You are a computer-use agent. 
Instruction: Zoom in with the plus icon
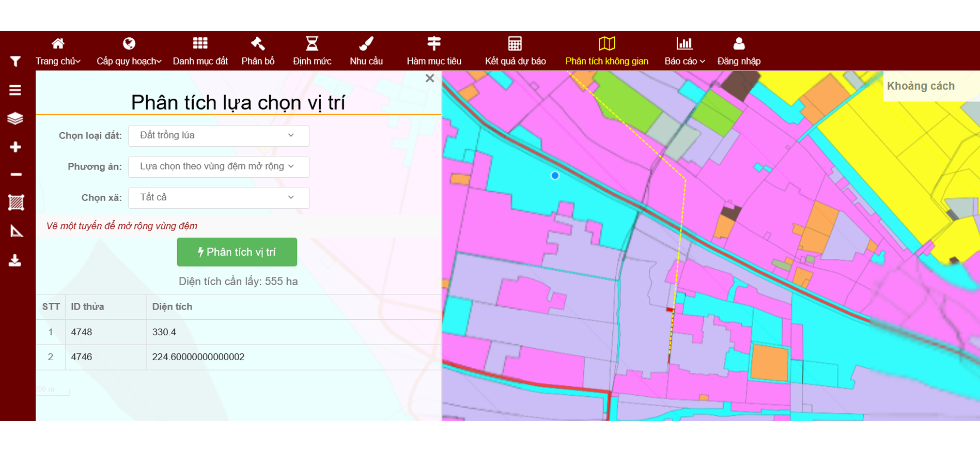pos(15,147)
